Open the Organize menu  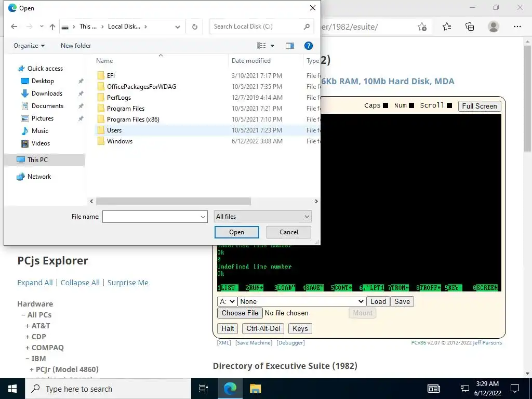pos(29,46)
